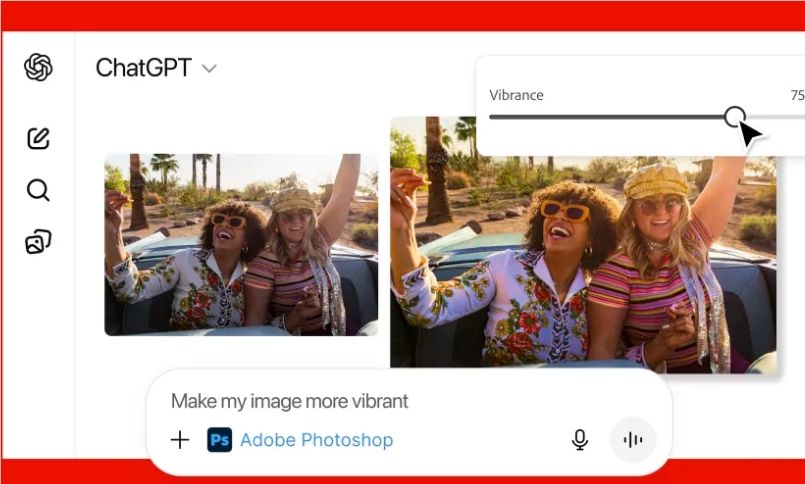805x484 pixels.
Task: Click the plus icon in the prompt box
Action: pyautogui.click(x=180, y=440)
